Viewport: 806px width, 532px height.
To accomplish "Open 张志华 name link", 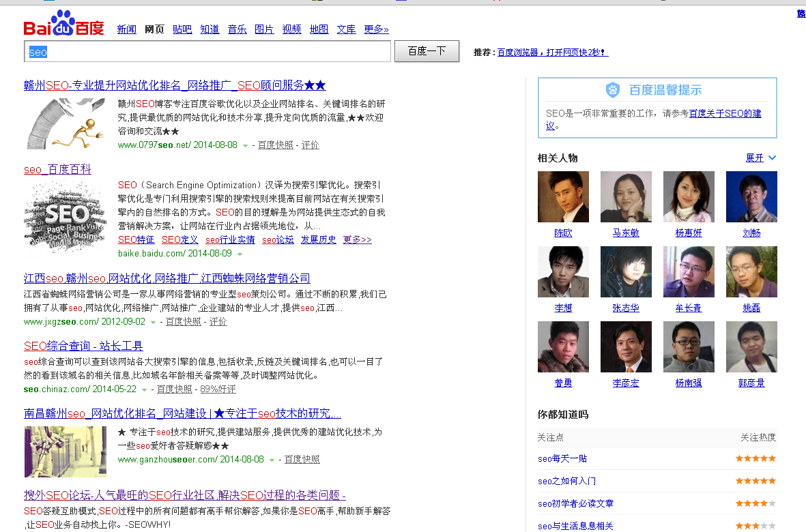I will point(626,308).
